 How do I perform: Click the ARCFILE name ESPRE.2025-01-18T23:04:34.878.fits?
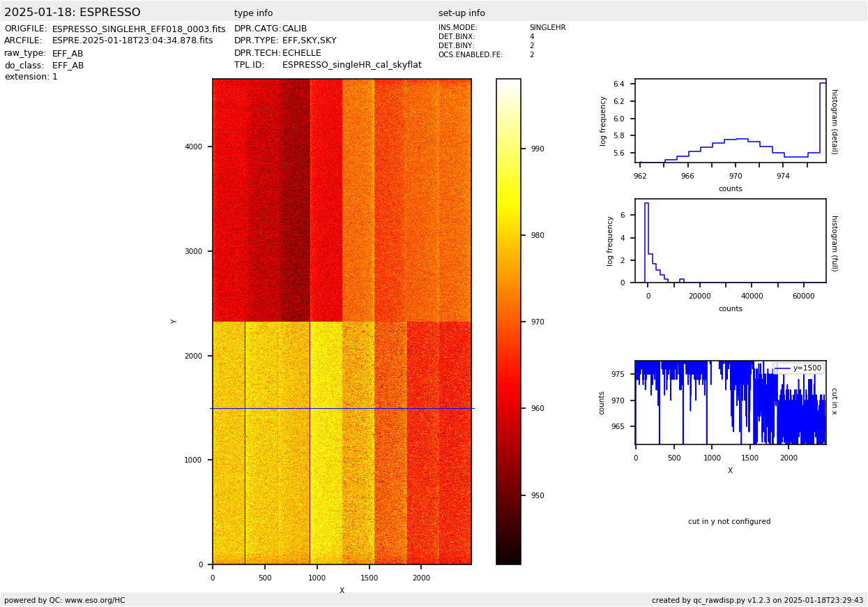[132, 41]
